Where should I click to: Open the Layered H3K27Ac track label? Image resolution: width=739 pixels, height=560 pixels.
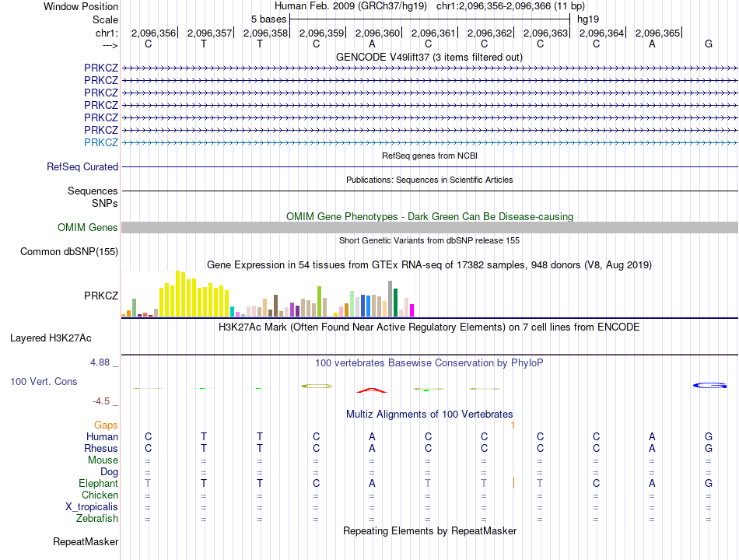tap(51, 338)
